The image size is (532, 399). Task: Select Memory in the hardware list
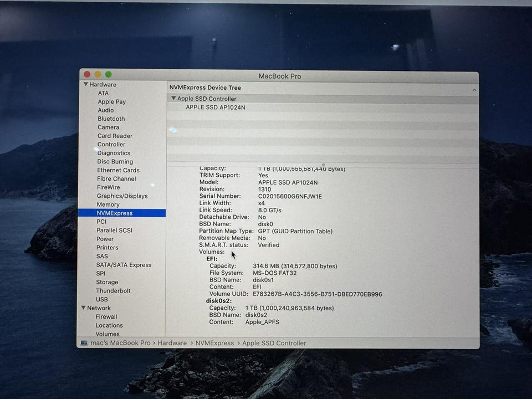[108, 204]
